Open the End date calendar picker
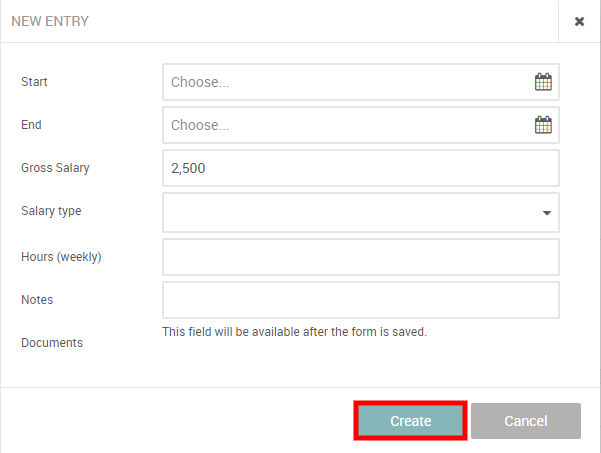 coord(543,126)
